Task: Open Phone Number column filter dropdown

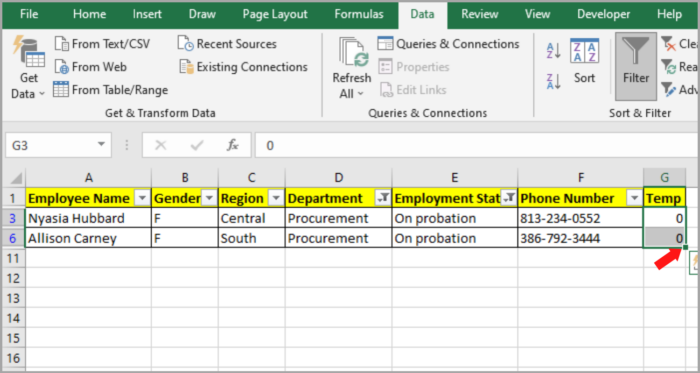Action: pos(634,198)
